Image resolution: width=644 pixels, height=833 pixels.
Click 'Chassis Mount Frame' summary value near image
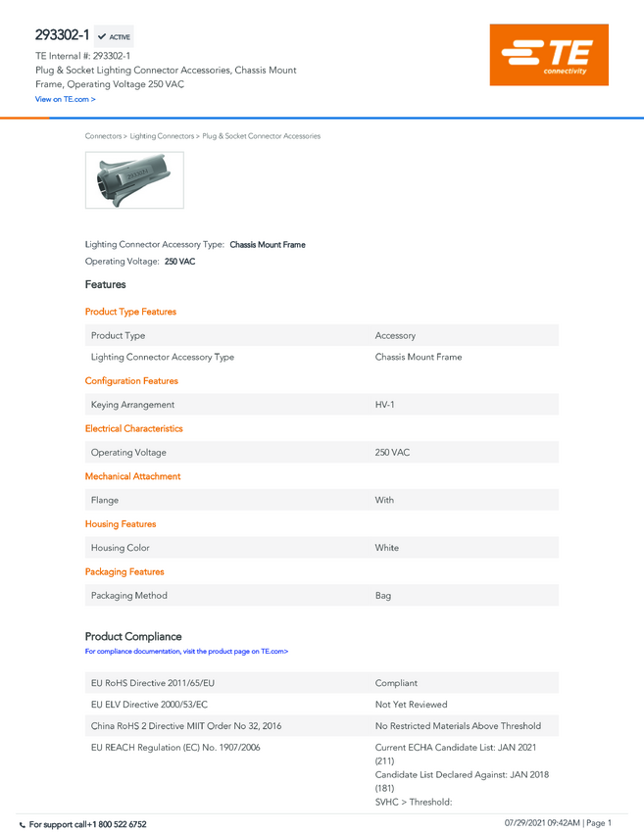click(x=268, y=245)
